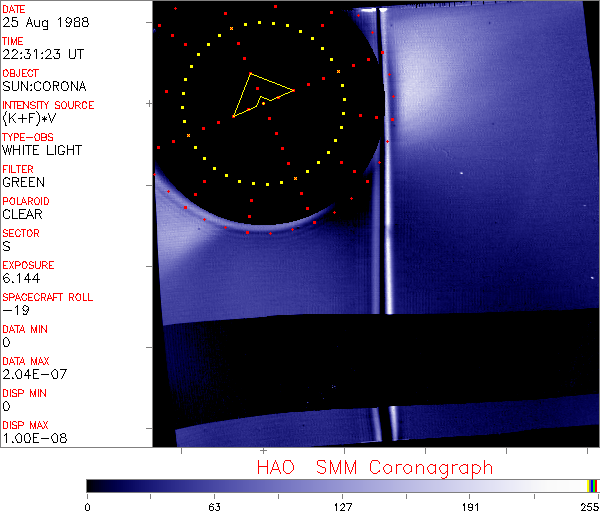This screenshot has width=600, height=512.
Task: Click the 'CLEAR' polaroid value
Action: (23, 214)
